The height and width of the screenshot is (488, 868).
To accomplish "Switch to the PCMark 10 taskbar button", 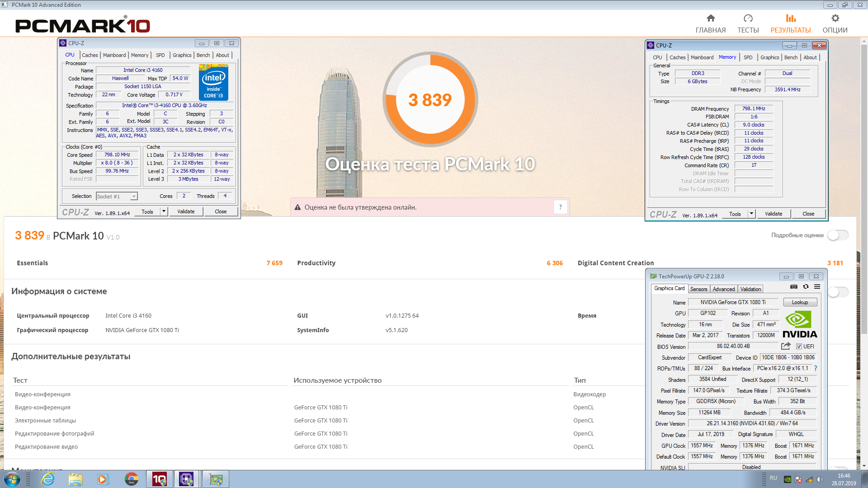I will coord(160,479).
